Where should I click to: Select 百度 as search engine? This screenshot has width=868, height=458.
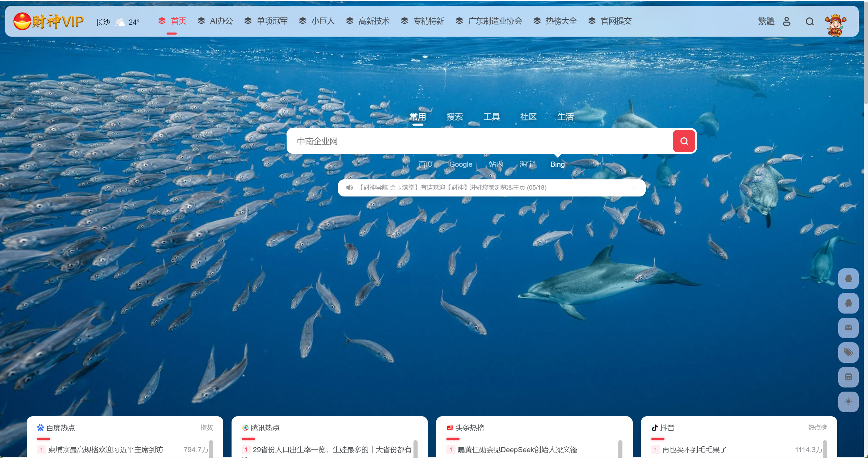pos(425,164)
